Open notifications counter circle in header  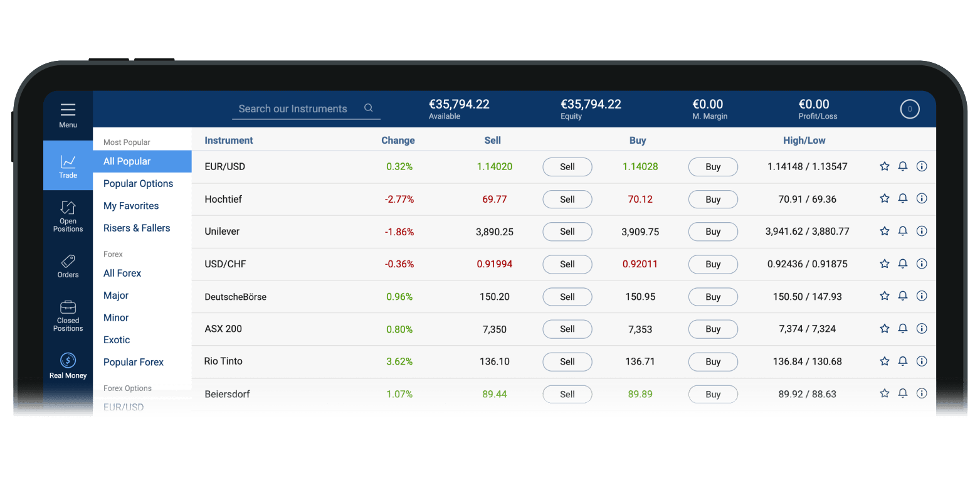[x=909, y=109]
